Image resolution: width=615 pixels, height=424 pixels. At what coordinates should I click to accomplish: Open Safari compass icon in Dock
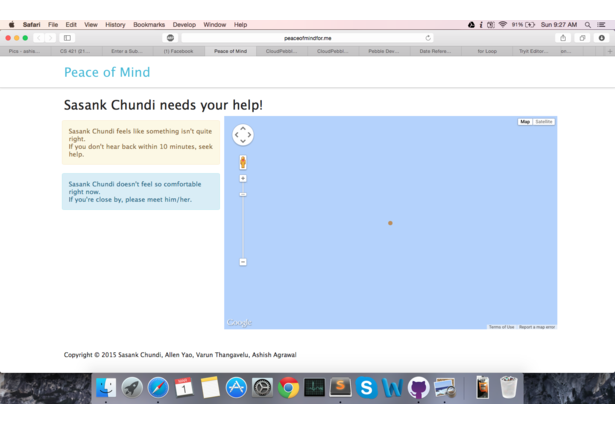158,388
